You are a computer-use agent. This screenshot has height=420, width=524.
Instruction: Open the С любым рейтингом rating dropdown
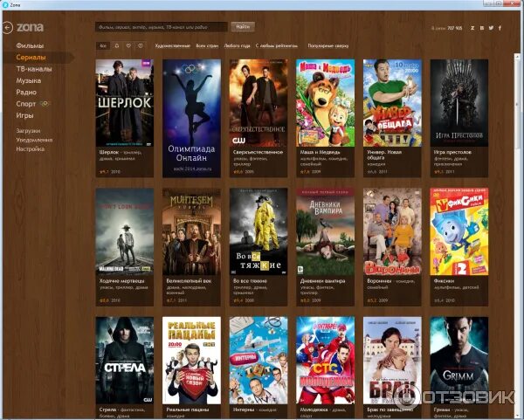[276, 45]
